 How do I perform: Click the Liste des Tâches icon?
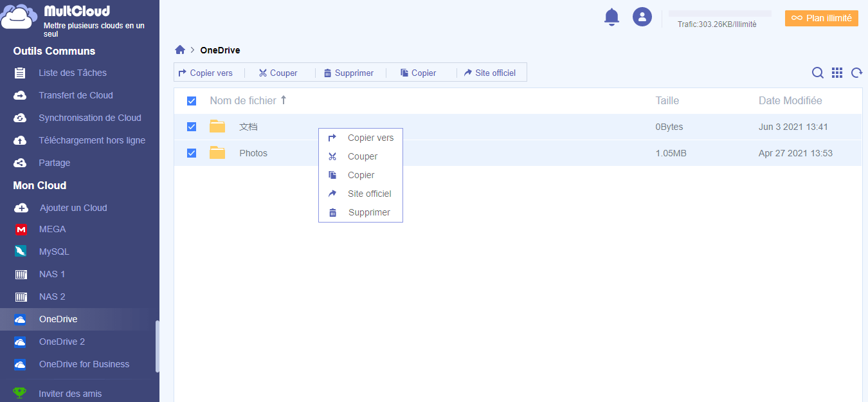(x=20, y=73)
